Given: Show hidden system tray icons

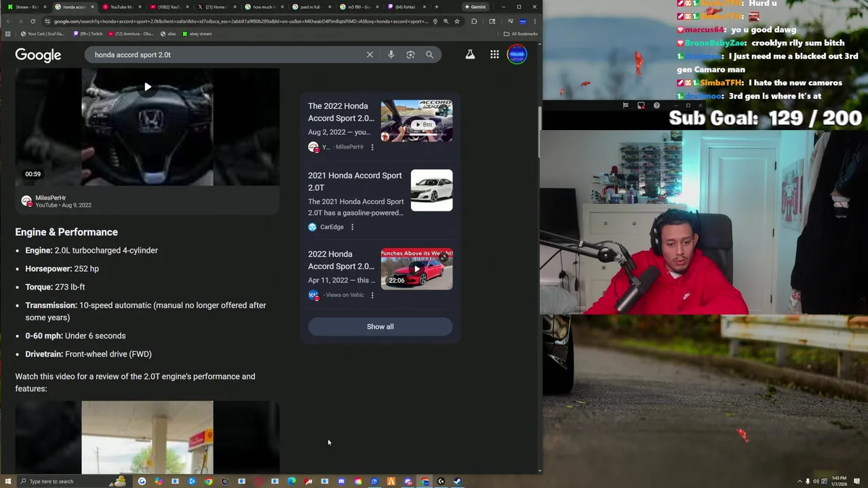Looking at the screenshot, I should (x=799, y=481).
